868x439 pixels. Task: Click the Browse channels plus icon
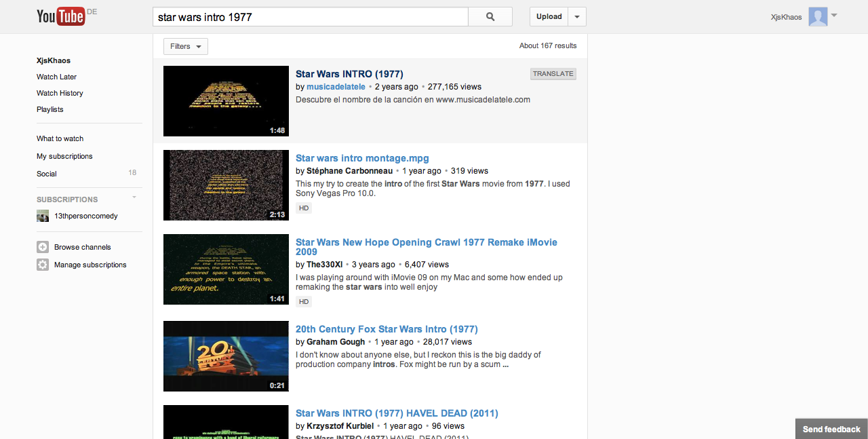pyautogui.click(x=43, y=247)
